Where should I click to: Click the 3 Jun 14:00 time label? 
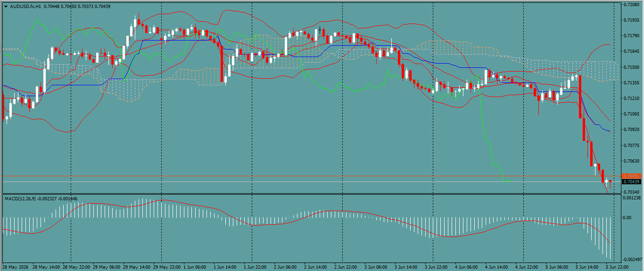406,267
